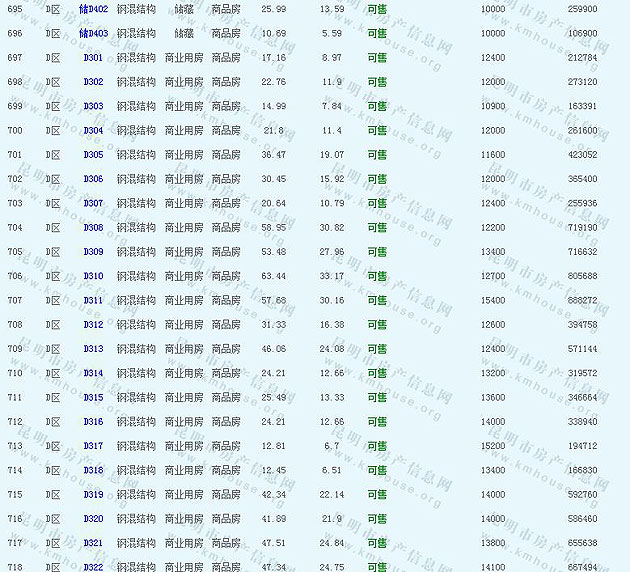The image size is (630, 572).
Task: Click unit link D305
Action: tap(93, 155)
